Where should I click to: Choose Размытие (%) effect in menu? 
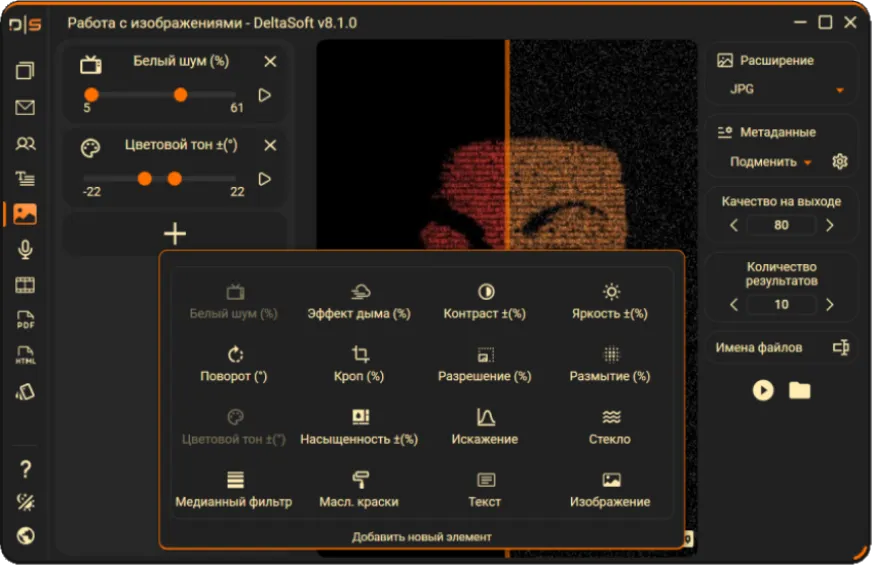click(610, 365)
